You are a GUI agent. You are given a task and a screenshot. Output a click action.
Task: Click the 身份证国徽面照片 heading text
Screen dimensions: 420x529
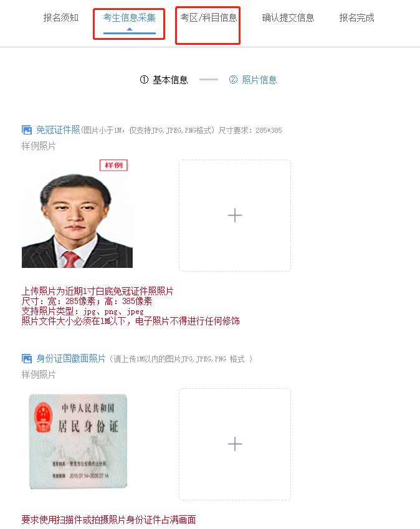pos(71,359)
